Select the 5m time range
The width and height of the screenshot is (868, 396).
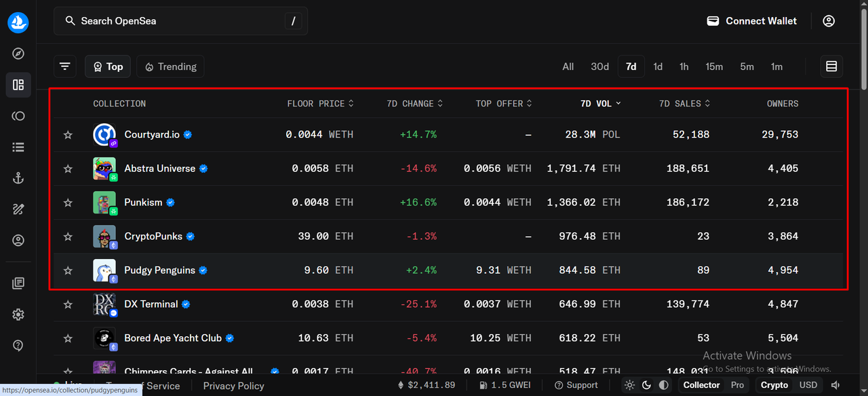[x=747, y=66]
